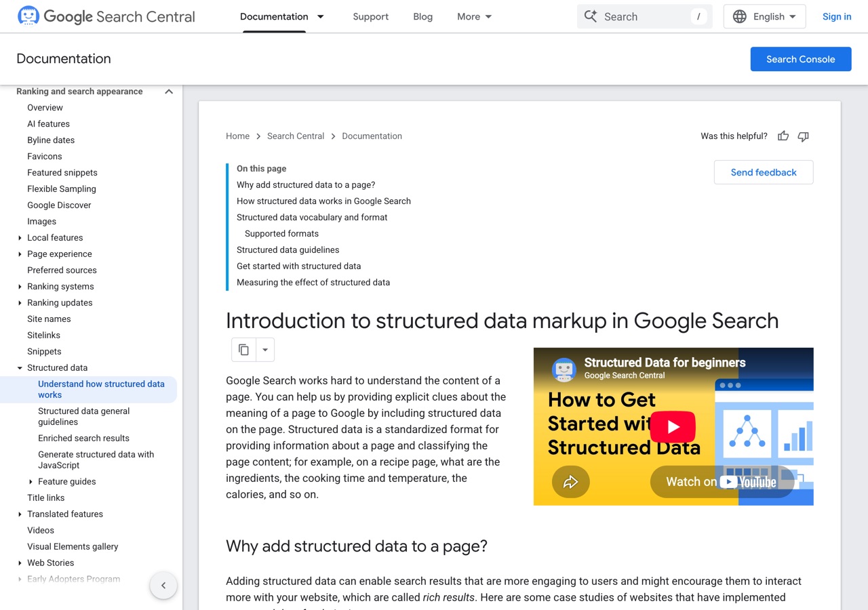Expand the Ranking systems tree item

20,287
